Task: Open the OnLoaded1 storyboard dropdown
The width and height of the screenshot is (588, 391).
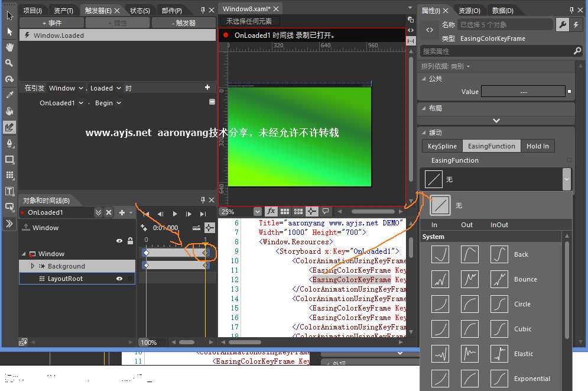Action: [61, 103]
